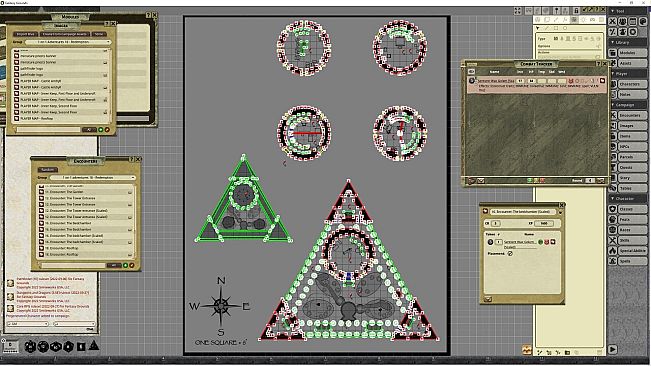Collapse the Player section header

pos(628,73)
